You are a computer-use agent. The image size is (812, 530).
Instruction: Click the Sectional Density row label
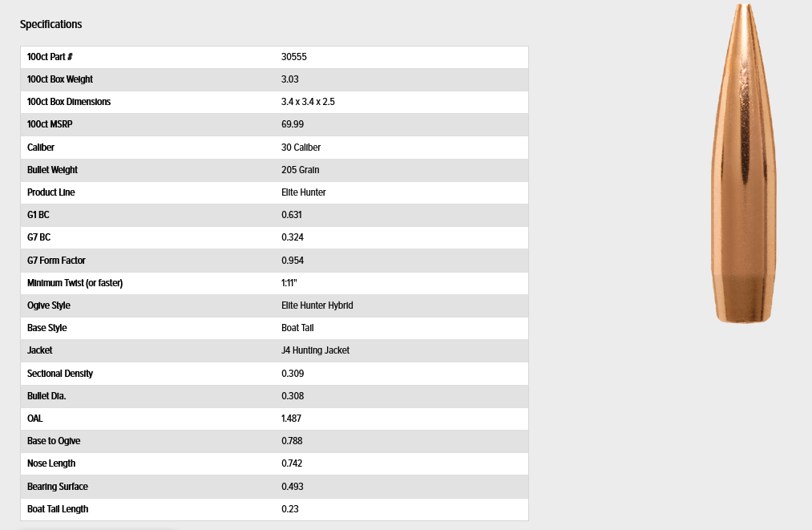[60, 374]
